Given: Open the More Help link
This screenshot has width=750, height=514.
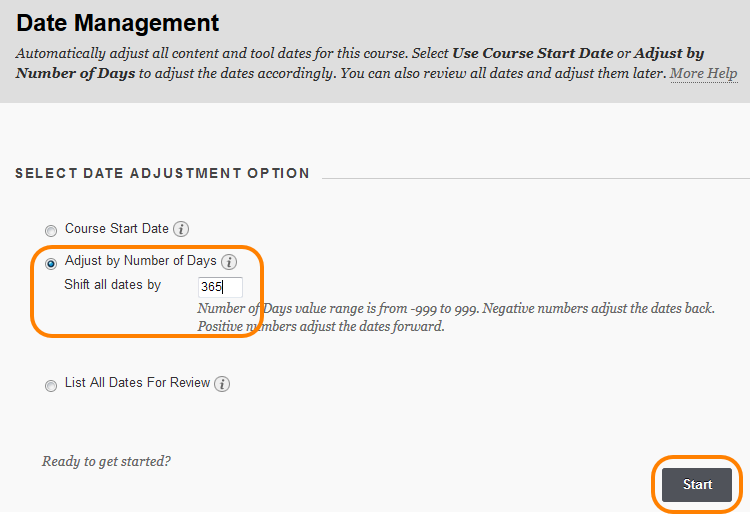Looking at the screenshot, I should (x=704, y=73).
